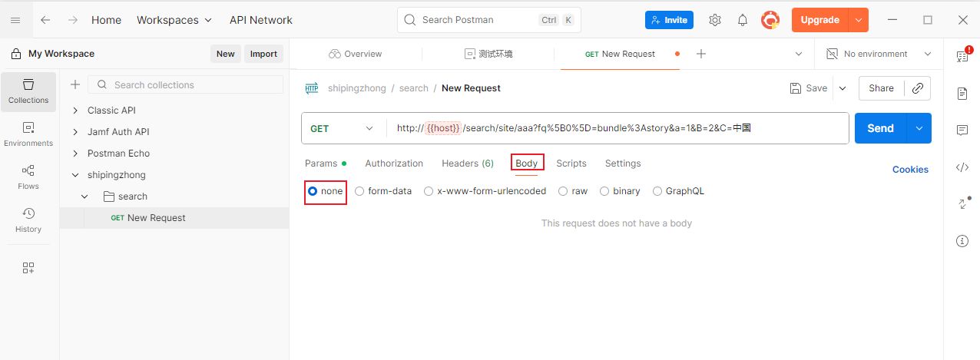Click the code snippet icon in right sidebar
This screenshot has height=360, width=980.
962,167
